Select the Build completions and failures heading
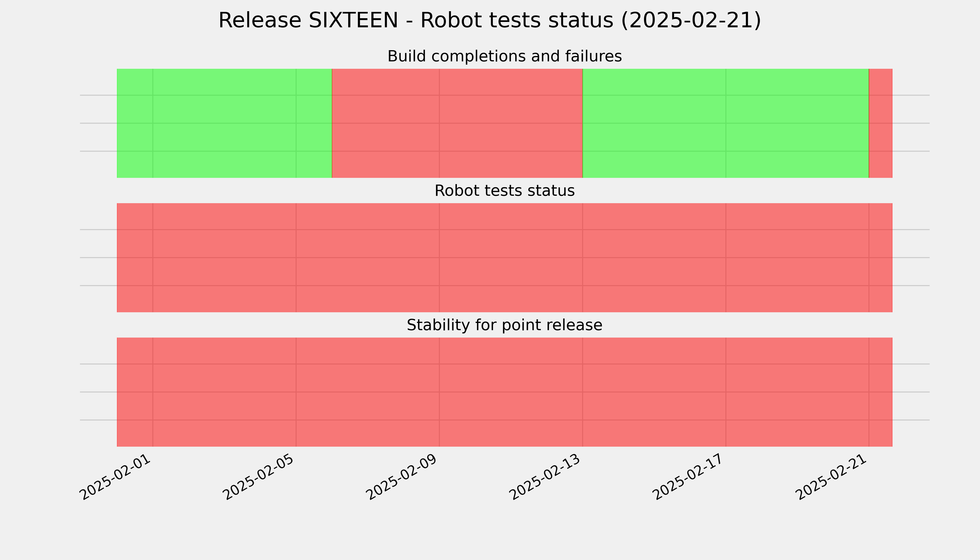This screenshot has width=980, height=560. point(504,56)
